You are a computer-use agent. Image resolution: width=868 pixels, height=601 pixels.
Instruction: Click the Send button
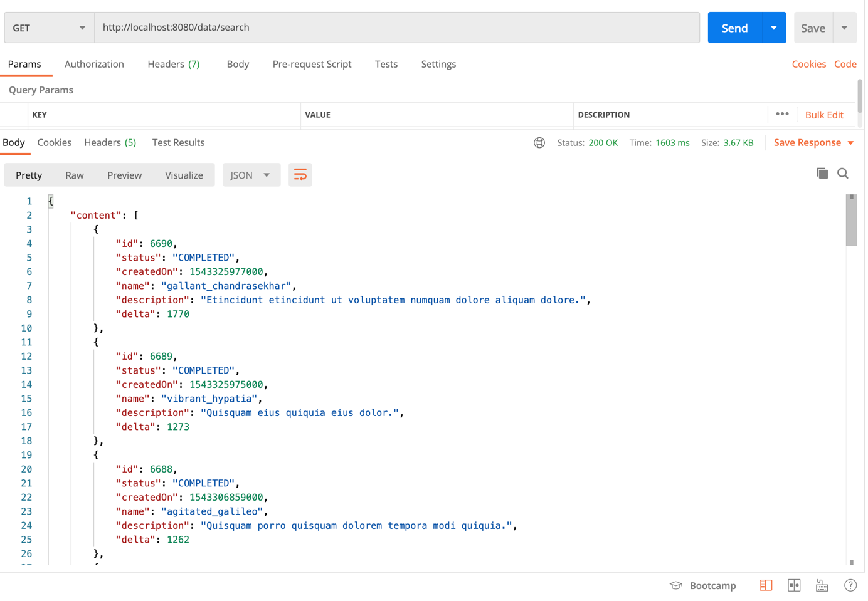click(734, 28)
